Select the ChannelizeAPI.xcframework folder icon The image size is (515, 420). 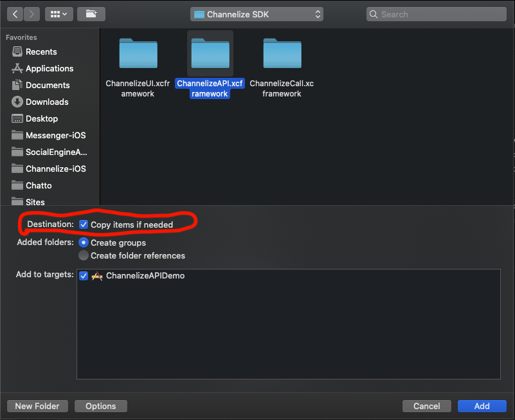click(210, 53)
